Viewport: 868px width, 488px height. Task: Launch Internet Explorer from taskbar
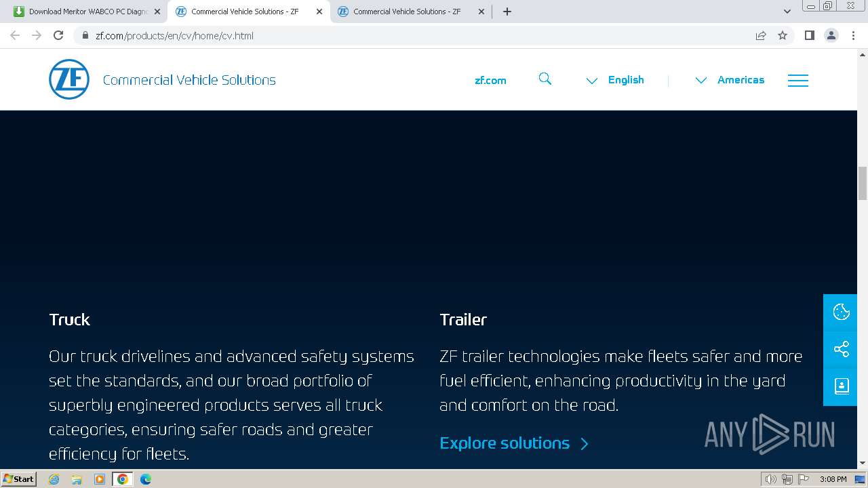(x=54, y=479)
